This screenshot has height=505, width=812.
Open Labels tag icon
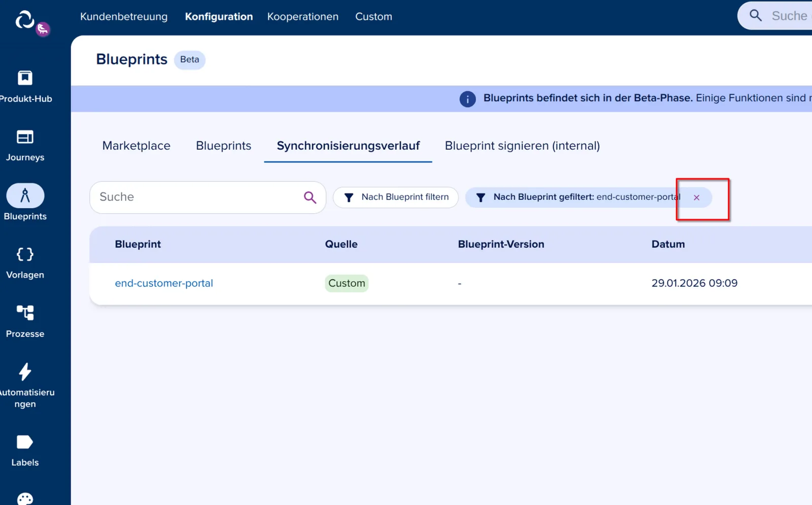[x=25, y=442]
